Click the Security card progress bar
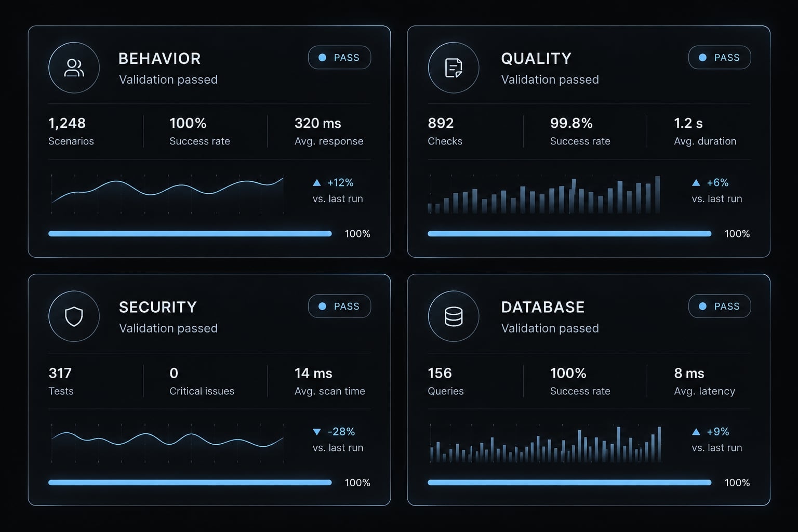 (190, 483)
